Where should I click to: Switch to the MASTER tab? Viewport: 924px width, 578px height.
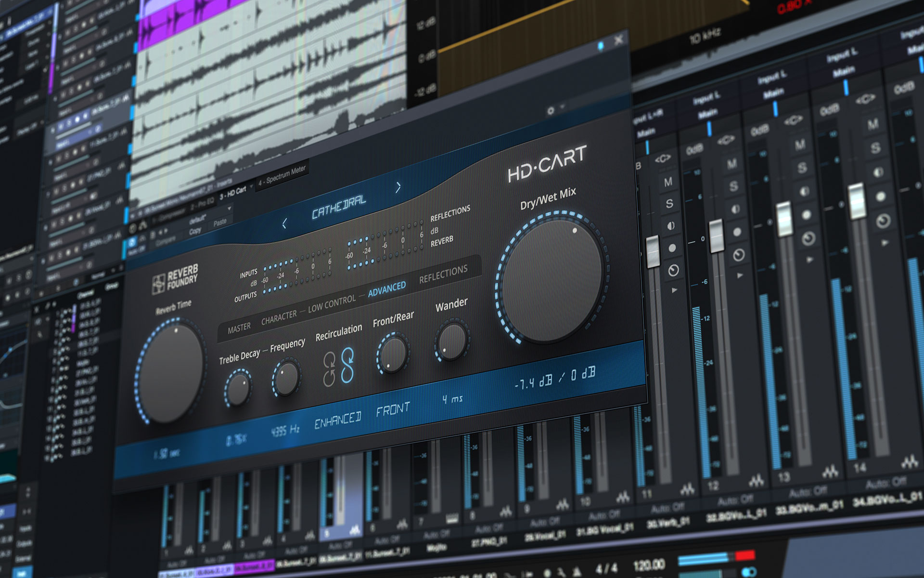239,328
